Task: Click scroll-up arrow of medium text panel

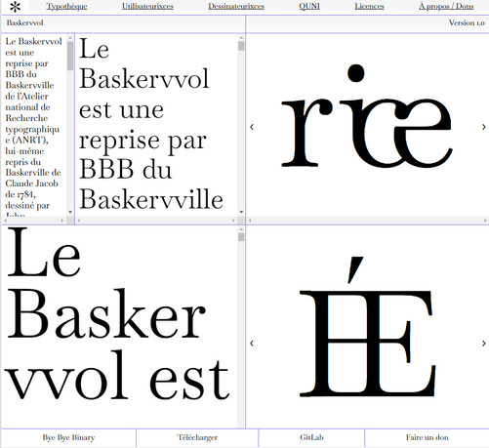Action: [x=241, y=38]
